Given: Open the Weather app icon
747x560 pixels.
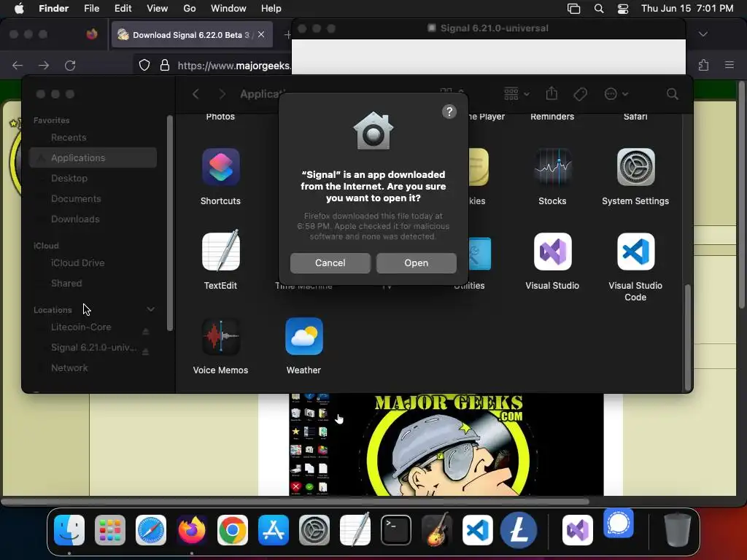Looking at the screenshot, I should pos(304,336).
